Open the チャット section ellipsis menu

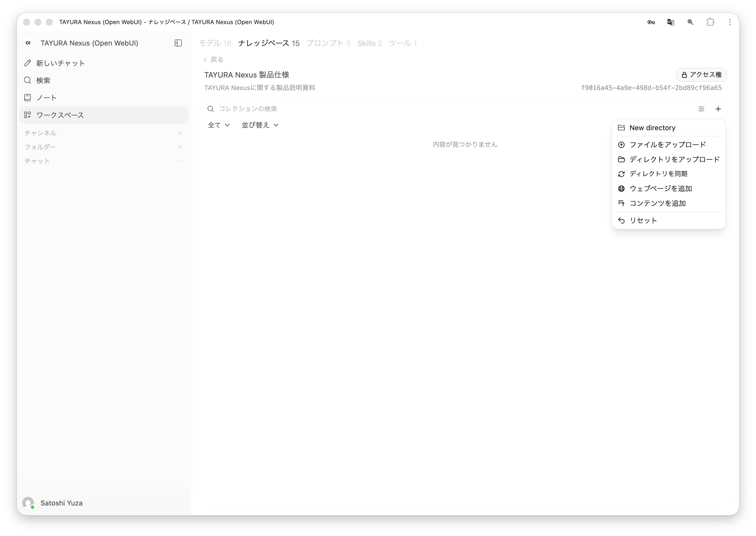point(180,161)
